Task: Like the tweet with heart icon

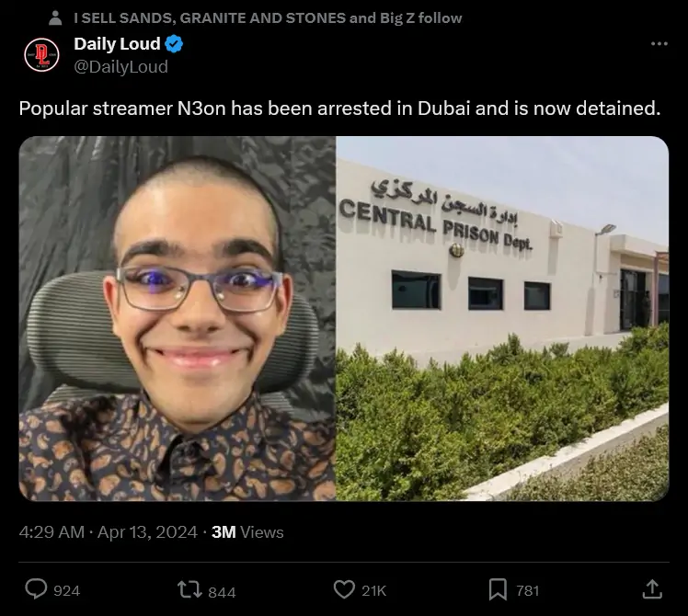Action: (x=344, y=589)
